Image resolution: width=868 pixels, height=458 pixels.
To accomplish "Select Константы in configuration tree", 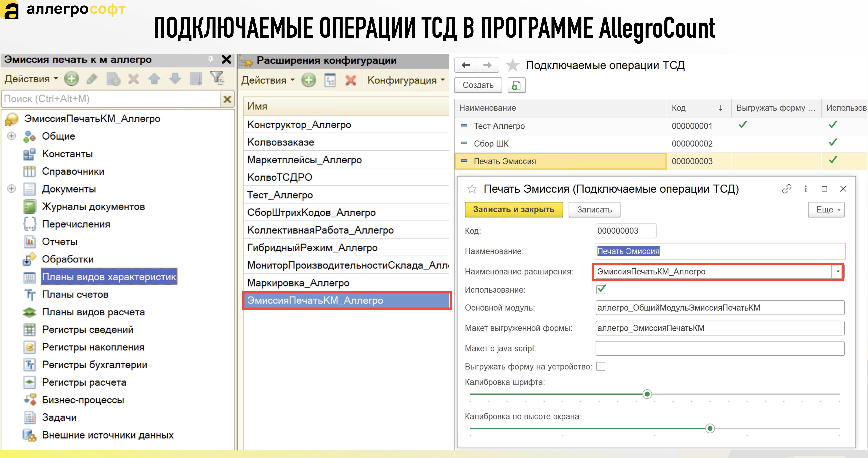I will click(67, 154).
